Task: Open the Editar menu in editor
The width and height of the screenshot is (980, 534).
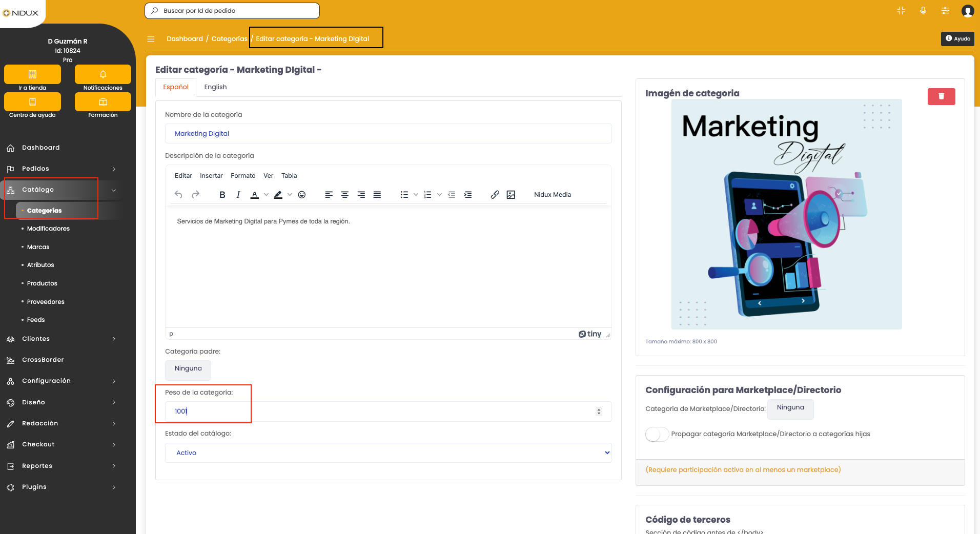Action: [183, 176]
